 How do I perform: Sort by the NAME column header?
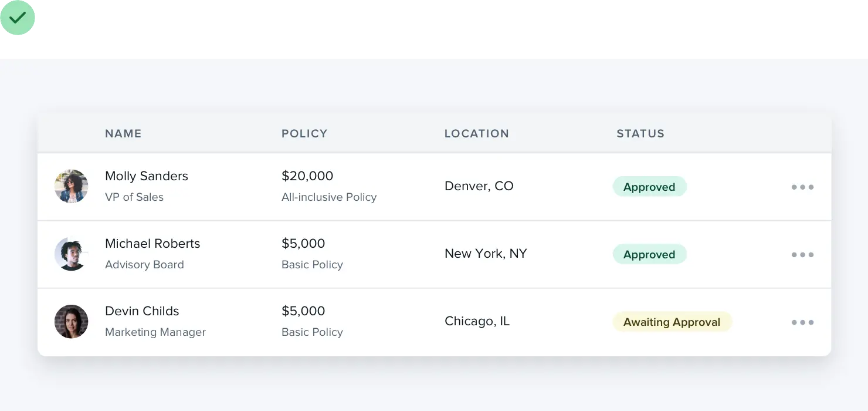tap(123, 133)
